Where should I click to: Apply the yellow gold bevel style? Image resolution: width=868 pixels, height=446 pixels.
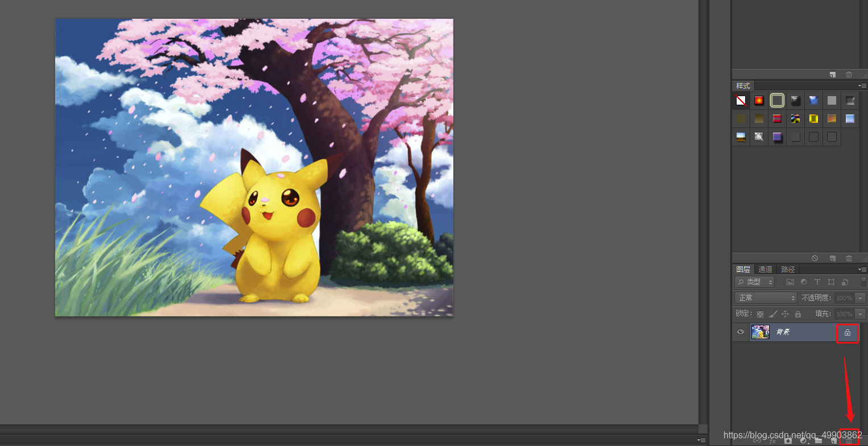tap(814, 119)
